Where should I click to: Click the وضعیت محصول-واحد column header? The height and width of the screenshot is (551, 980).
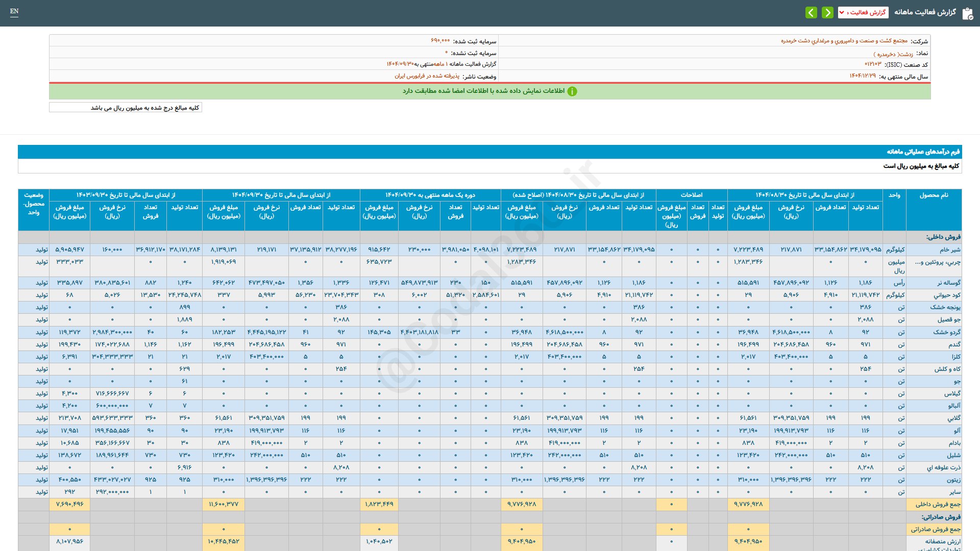click(x=34, y=204)
